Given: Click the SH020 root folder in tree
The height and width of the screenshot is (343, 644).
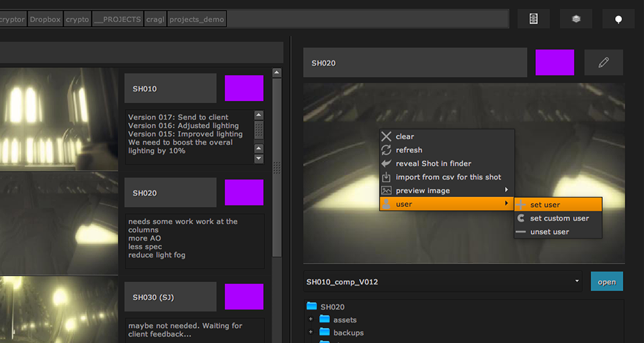Looking at the screenshot, I should 332,307.
